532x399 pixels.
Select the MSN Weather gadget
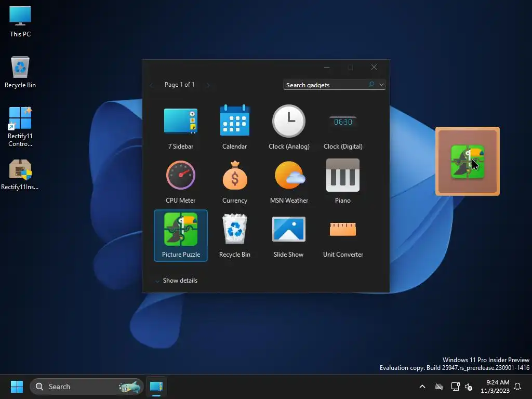289,181
